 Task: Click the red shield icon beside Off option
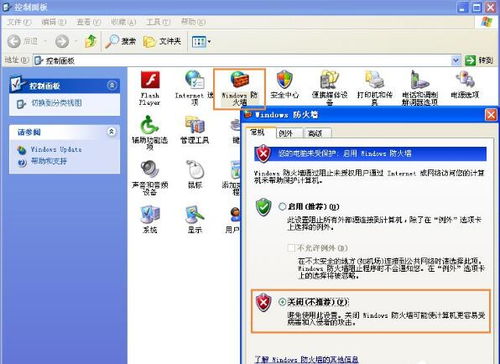click(x=263, y=302)
